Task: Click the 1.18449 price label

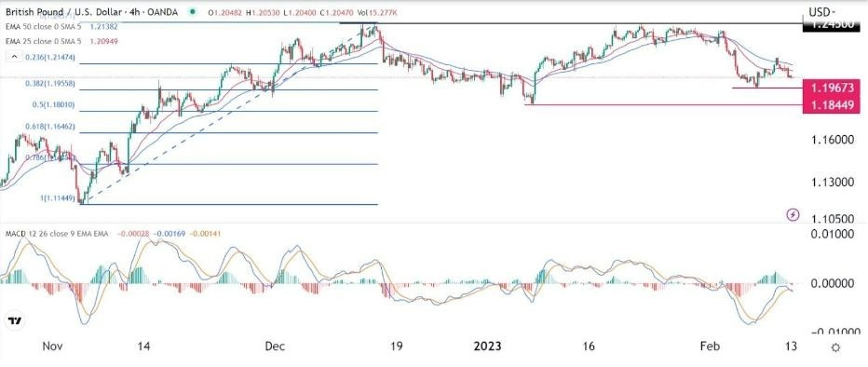Action: (832, 104)
